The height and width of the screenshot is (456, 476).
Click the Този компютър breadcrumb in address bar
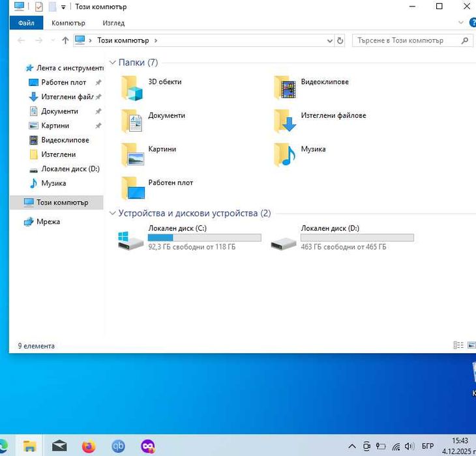123,40
